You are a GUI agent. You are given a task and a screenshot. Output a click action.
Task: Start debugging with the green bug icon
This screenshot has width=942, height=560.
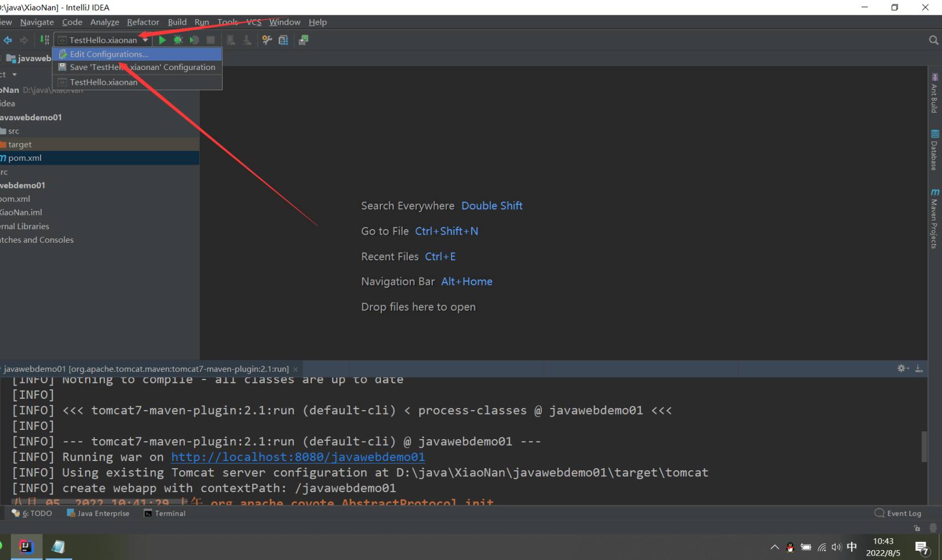pyautogui.click(x=178, y=40)
